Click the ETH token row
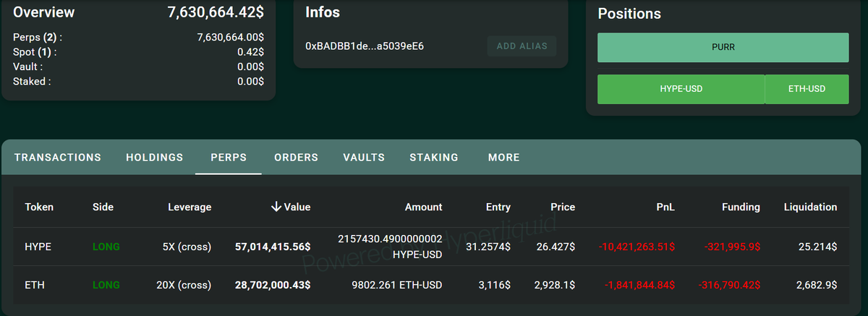The width and height of the screenshot is (868, 316). (x=35, y=286)
